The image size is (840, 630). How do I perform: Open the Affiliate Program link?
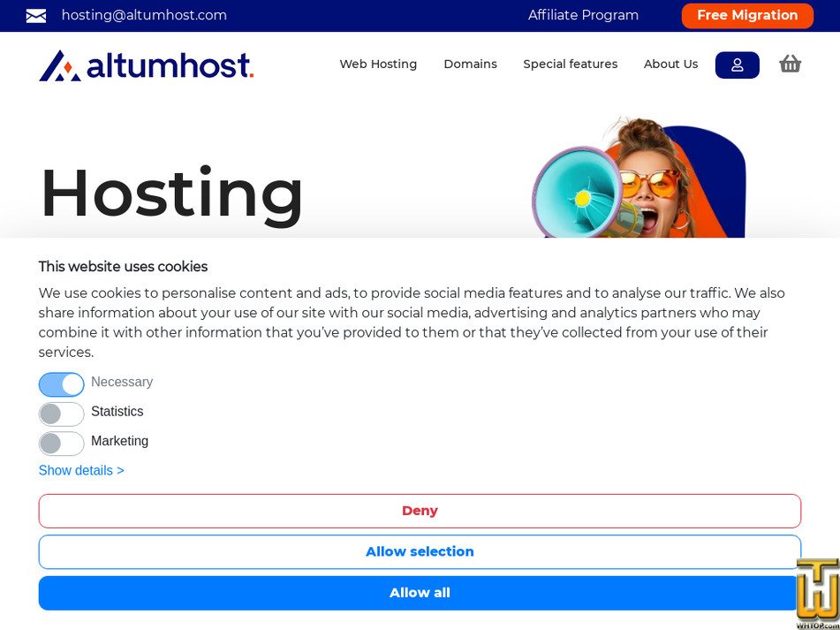tap(583, 15)
